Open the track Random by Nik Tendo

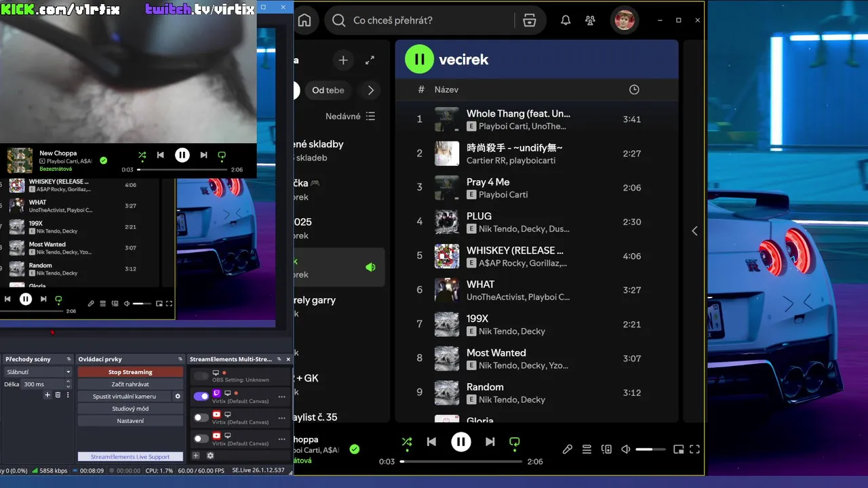(536, 392)
